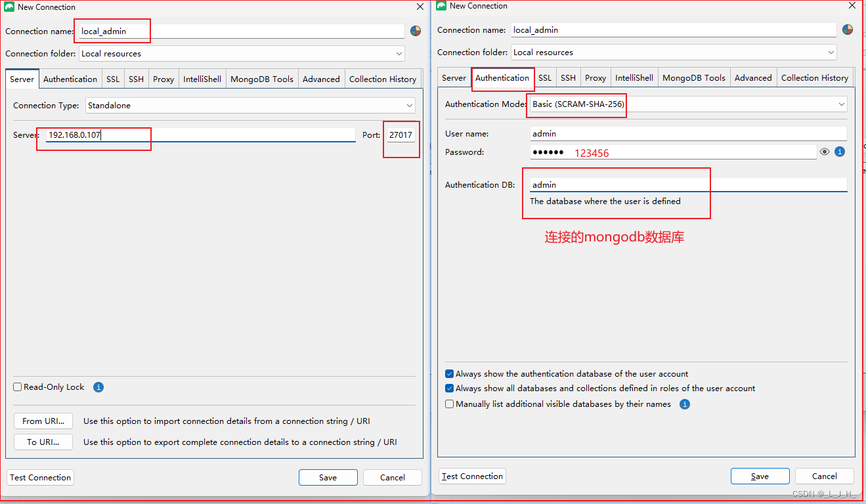Save the connection in the right dialog
Image resolution: width=866 pixels, height=504 pixels.
pos(760,476)
